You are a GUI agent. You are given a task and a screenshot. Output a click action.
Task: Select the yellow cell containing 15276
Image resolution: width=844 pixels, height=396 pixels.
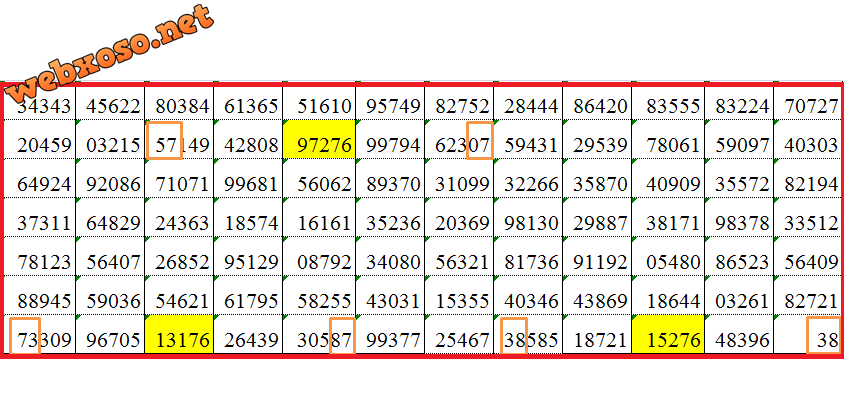click(x=668, y=334)
